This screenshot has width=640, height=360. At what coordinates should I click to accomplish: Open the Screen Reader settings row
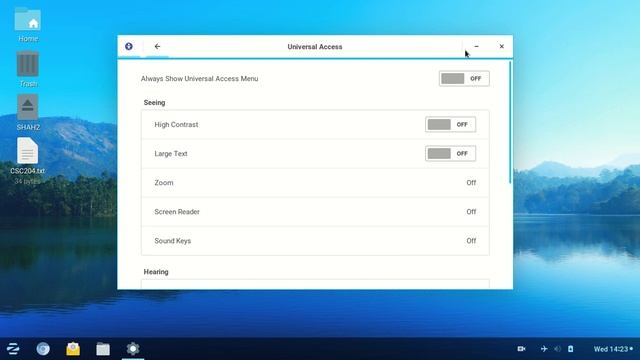(x=315, y=212)
